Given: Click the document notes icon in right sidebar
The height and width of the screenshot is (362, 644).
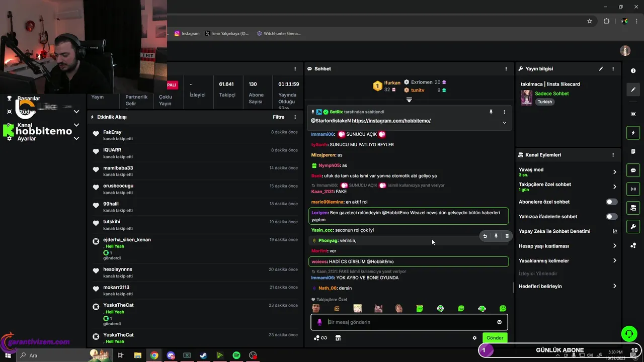Looking at the screenshot, I should coord(633,151).
